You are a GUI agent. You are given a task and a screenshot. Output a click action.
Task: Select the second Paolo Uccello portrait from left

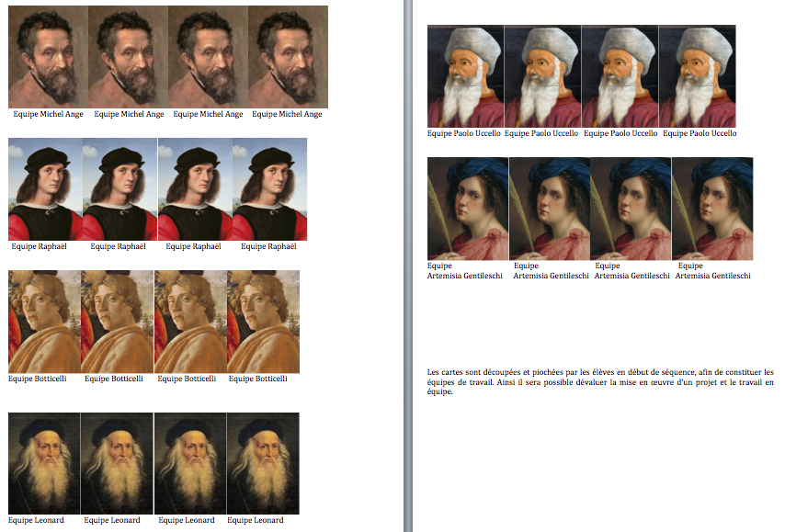(543, 76)
